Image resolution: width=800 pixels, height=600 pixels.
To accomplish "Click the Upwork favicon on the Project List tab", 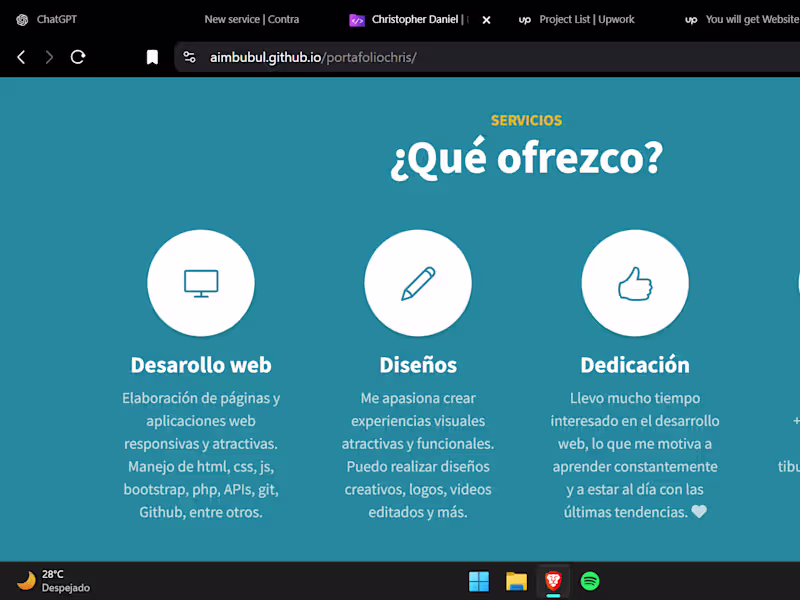I will point(524,19).
